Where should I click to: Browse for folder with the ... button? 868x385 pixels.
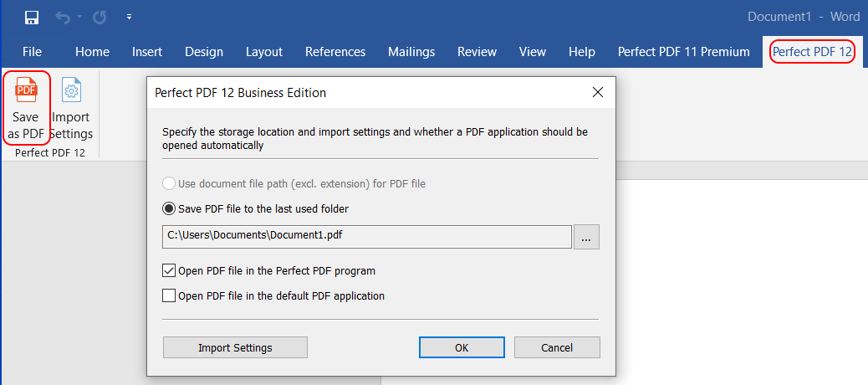coord(587,237)
